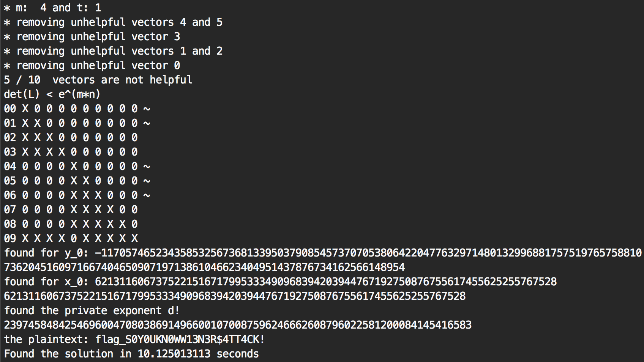Image resolution: width=644 pixels, height=362 pixels.
Task: Click the single X in matrix row 04
Action: tap(74, 166)
